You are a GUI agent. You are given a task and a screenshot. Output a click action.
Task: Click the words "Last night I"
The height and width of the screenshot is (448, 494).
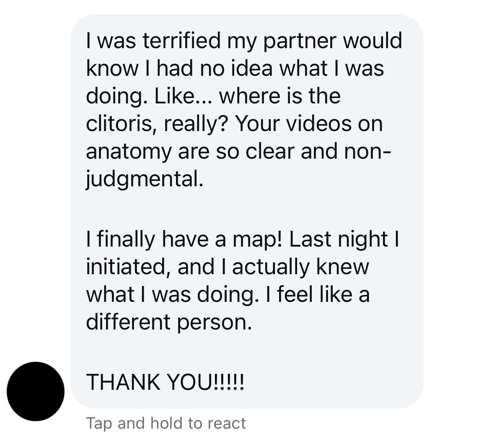[x=343, y=239]
